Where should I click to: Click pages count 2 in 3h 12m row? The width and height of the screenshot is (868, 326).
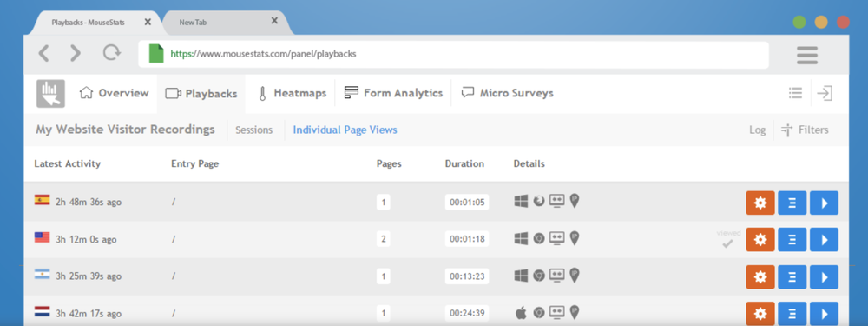tap(383, 240)
